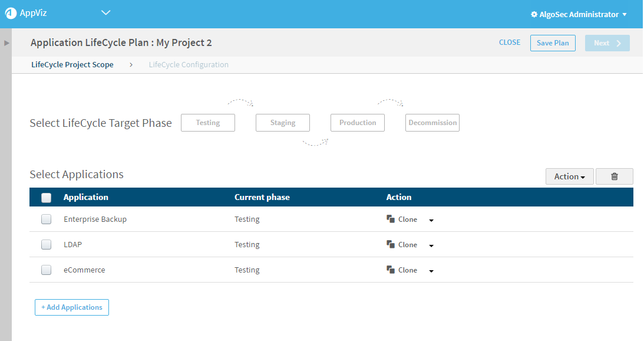The height and width of the screenshot is (341, 644).
Task: Click the Save Plan button
Action: coord(553,43)
